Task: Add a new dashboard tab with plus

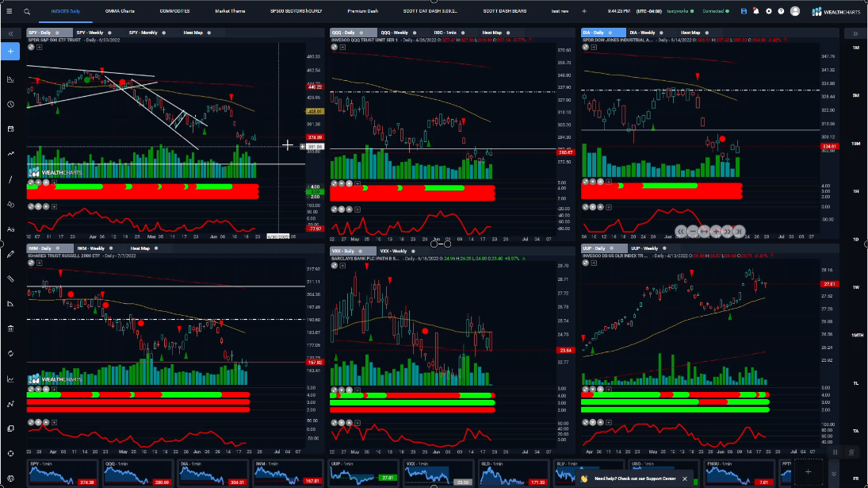Action: pos(584,11)
